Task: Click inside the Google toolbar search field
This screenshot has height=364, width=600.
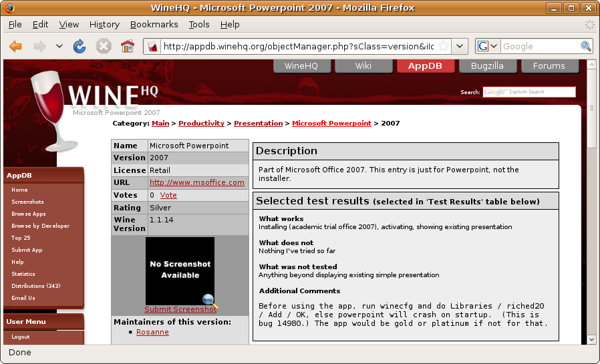Action: point(541,46)
